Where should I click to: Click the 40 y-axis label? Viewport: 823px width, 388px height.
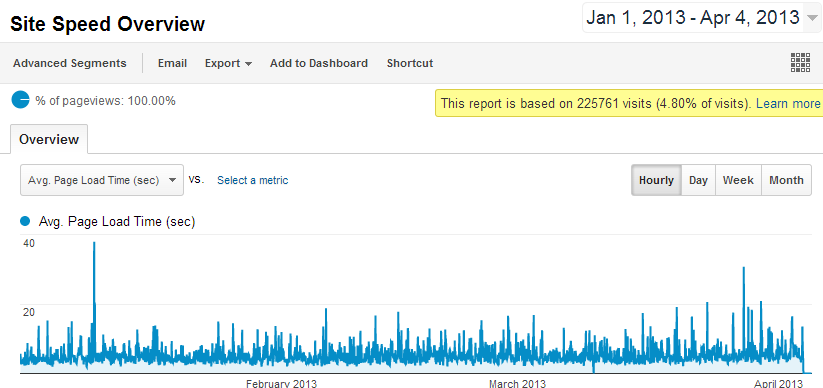tap(28, 243)
